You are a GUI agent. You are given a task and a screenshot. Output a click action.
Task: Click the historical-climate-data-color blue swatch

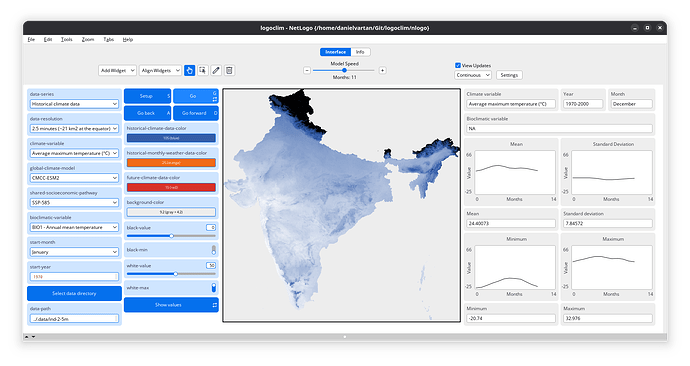[x=171, y=138]
